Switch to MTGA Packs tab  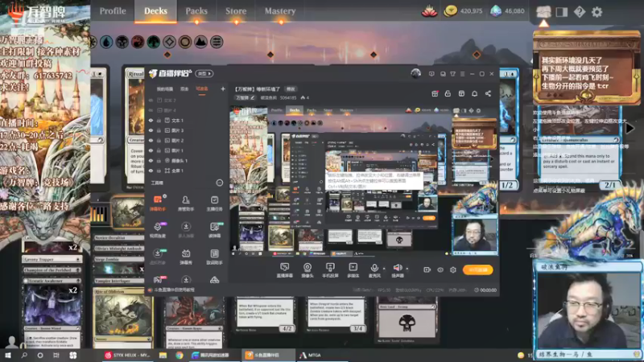(x=196, y=11)
